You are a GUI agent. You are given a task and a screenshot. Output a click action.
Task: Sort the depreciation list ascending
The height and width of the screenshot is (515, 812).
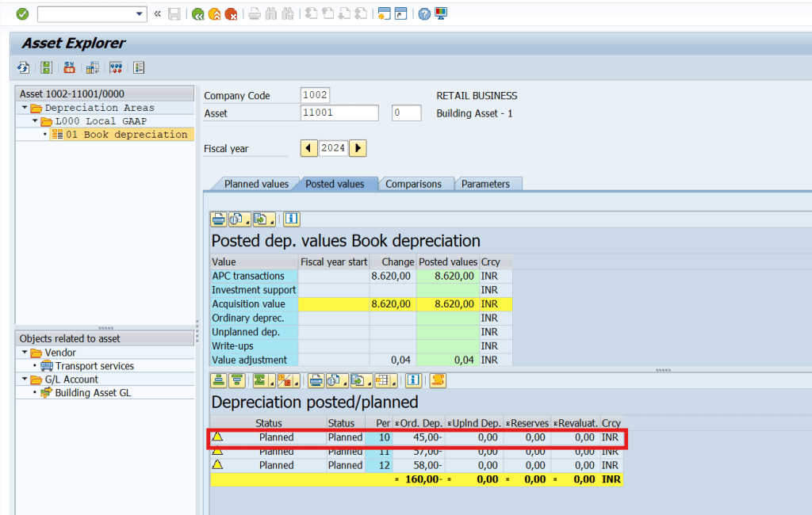pyautogui.click(x=218, y=381)
